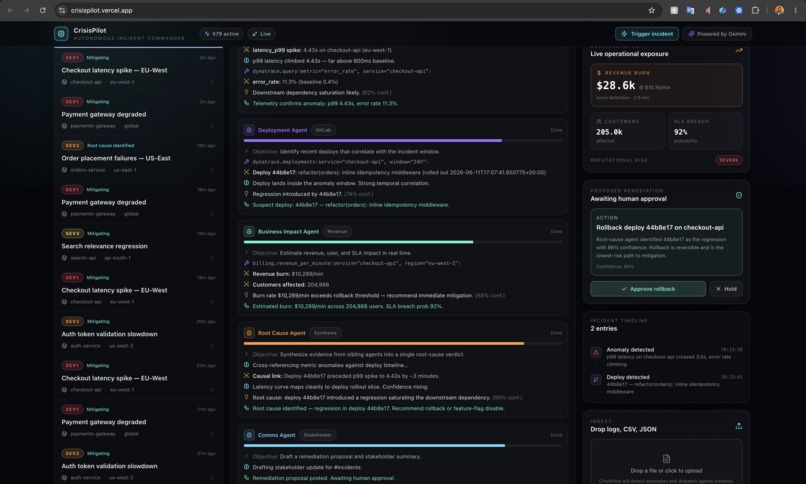
Task: Click the Powered by Gemini badge
Action: point(717,34)
